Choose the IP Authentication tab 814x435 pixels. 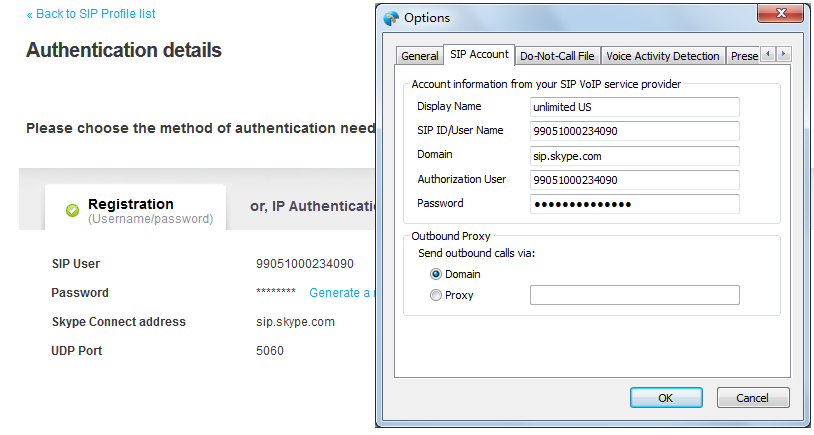[312, 207]
